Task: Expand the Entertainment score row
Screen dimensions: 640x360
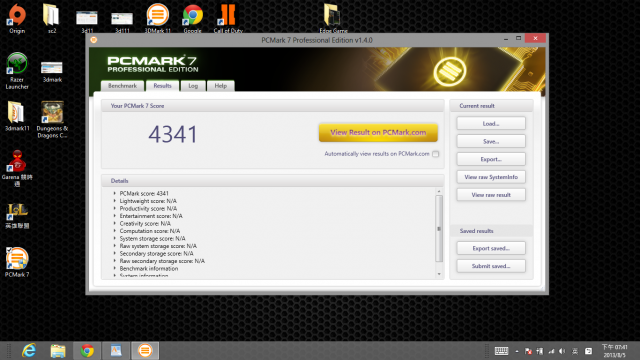Action: click(x=115, y=216)
